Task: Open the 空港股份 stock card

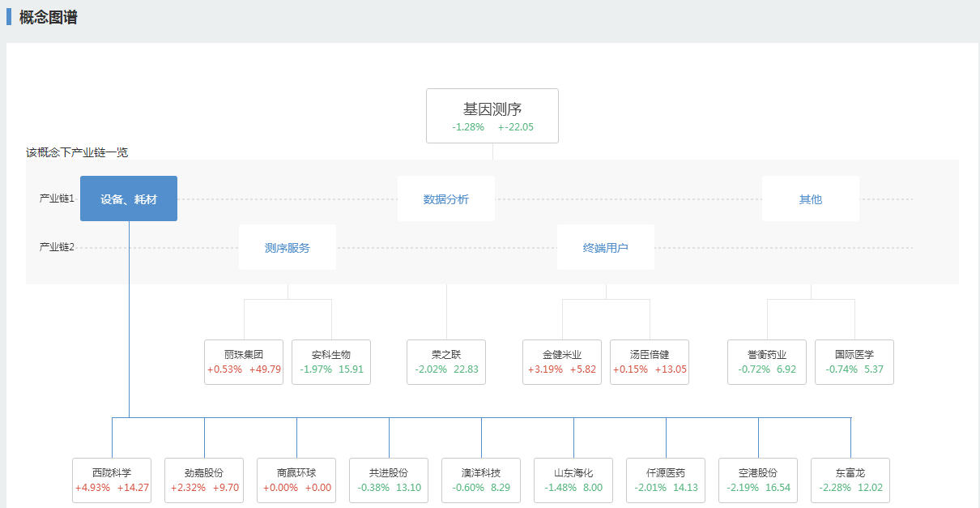Action: 758,480
